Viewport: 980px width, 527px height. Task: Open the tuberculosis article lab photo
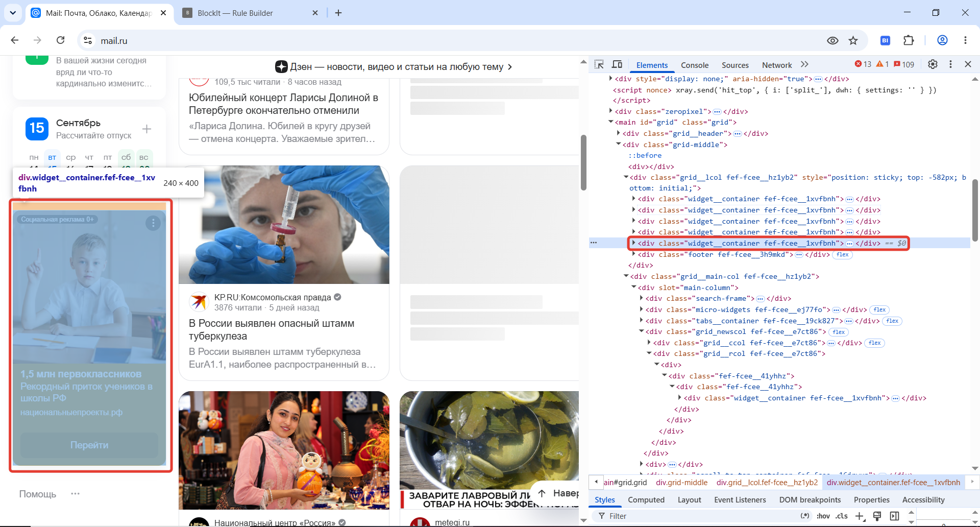pos(284,225)
